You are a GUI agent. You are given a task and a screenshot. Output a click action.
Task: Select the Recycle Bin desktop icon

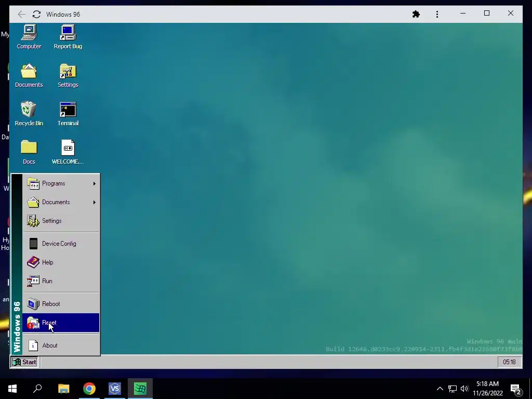(x=29, y=114)
